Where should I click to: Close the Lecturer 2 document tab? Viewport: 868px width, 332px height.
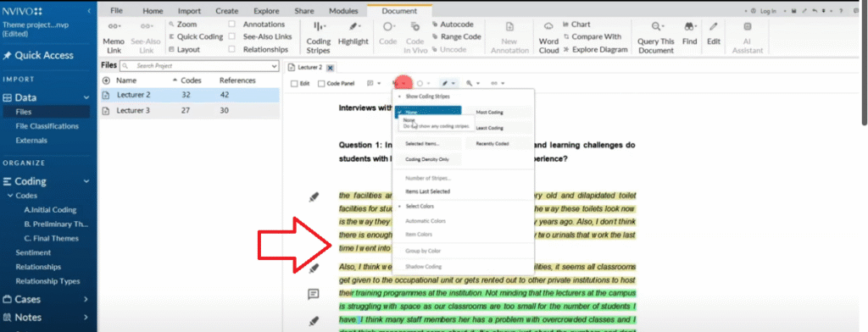click(x=330, y=68)
